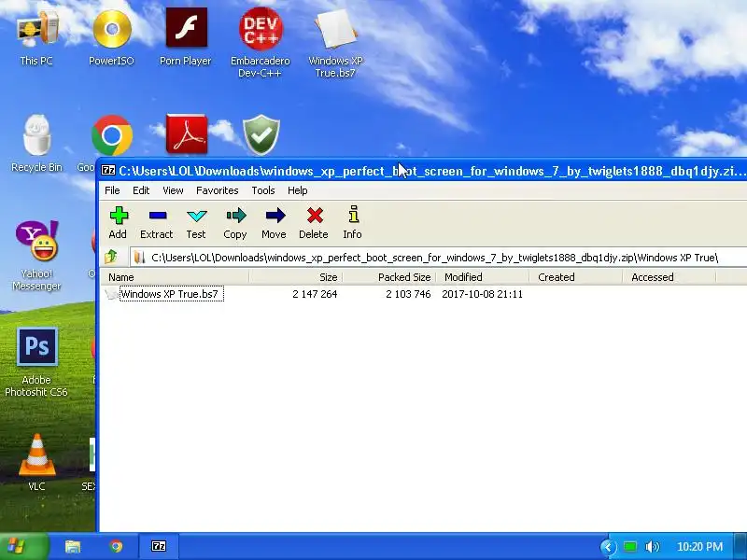
Task: Click the green network tray icon
Action: click(x=629, y=547)
